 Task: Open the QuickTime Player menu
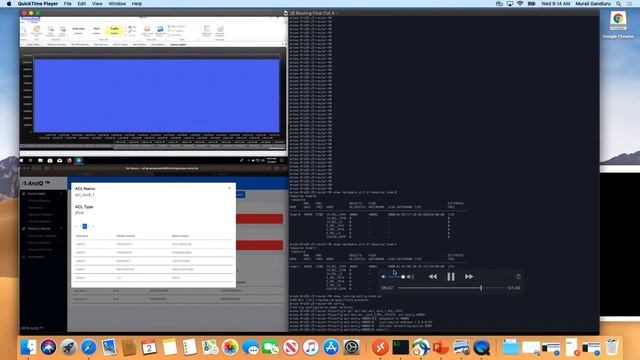click(38, 4)
